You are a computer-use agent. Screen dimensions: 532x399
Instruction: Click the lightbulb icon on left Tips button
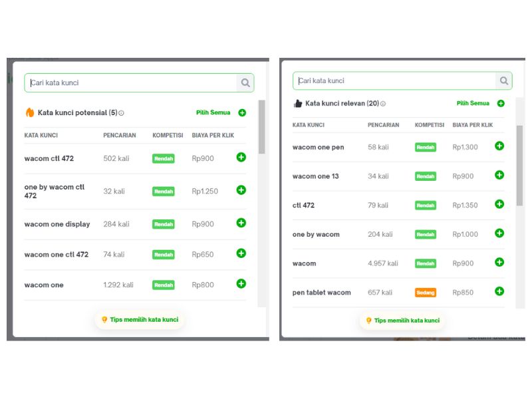pos(104,319)
